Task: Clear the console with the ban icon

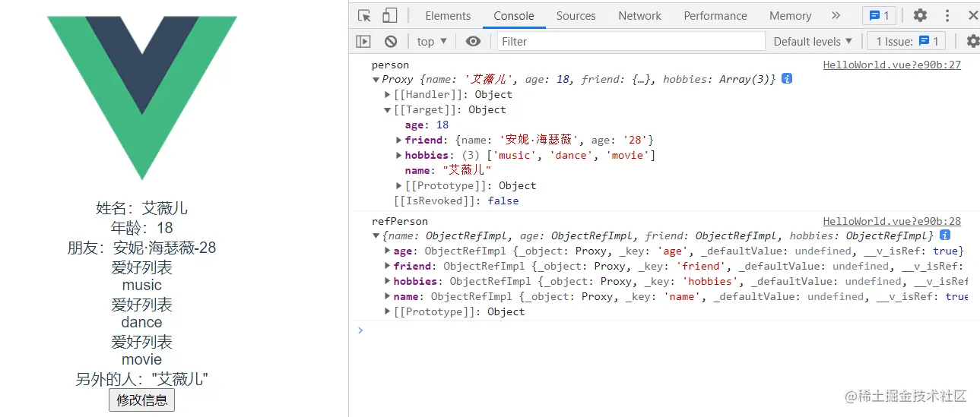Action: [x=391, y=41]
